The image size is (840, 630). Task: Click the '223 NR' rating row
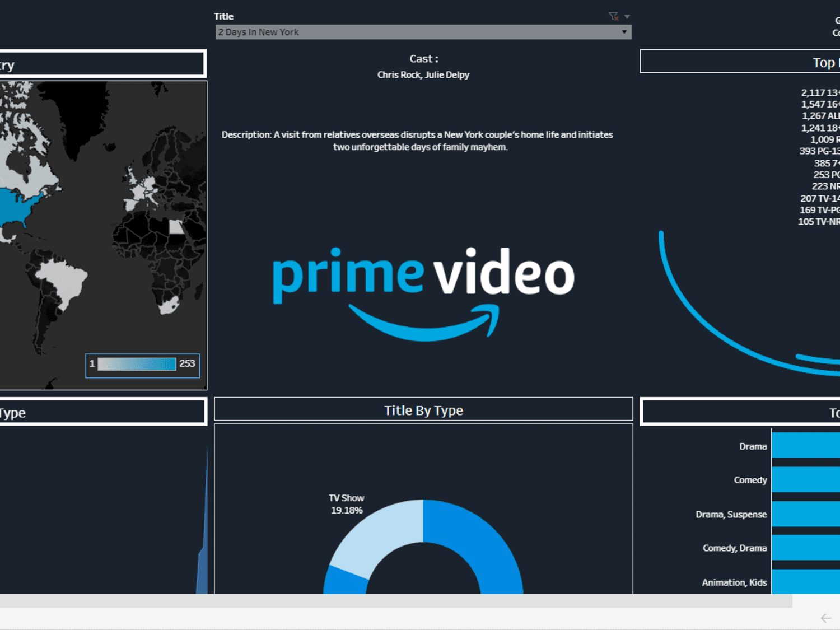[825, 186]
